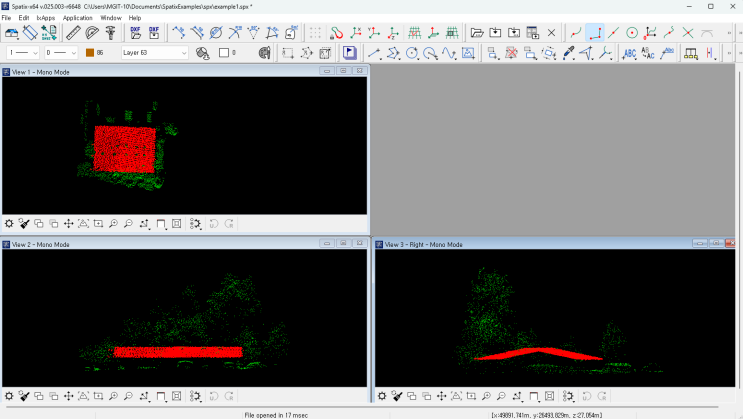743x419 pixels.
Task: Select the draw line tool
Action: (x=374, y=53)
